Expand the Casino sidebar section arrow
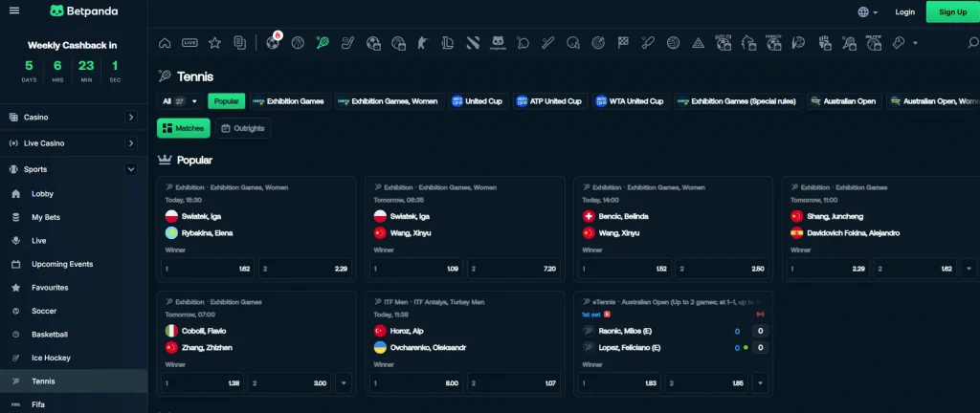Image resolution: width=980 pixels, height=413 pixels. (x=130, y=118)
